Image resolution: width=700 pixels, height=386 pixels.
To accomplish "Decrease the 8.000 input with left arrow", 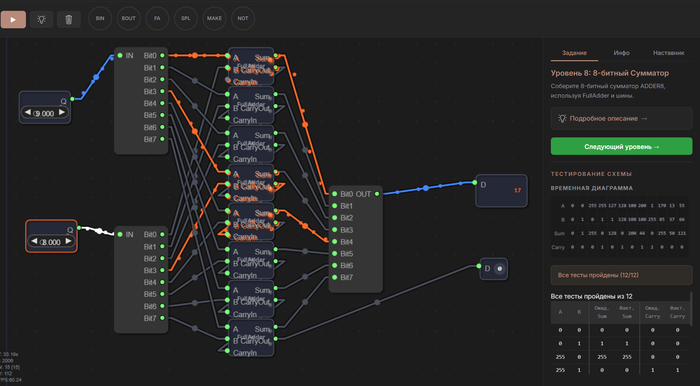I will click(x=34, y=241).
